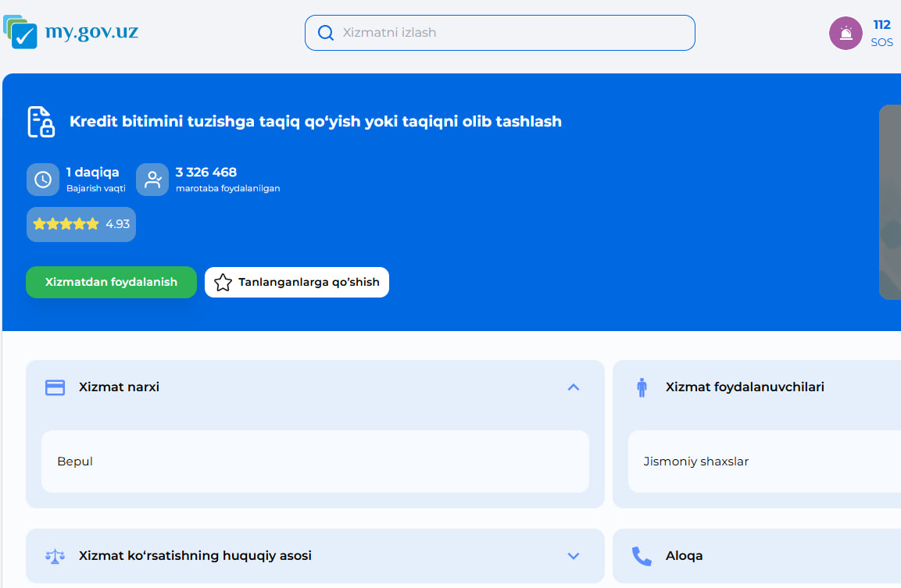The image size is (901, 588).
Task: Click the 112 SOS emergency label
Action: pos(881,33)
